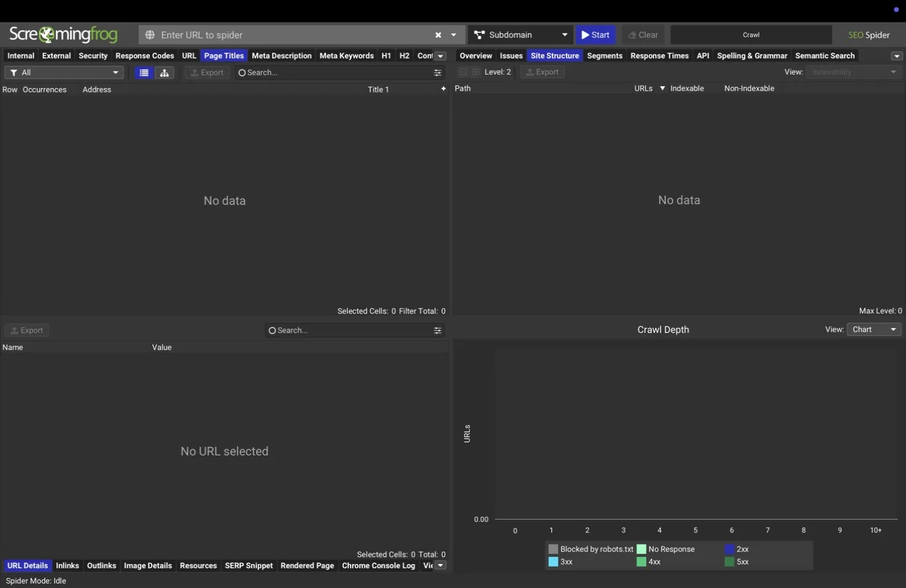This screenshot has height=588, width=906.
Task: Open main search filter options icon
Action: [438, 73]
